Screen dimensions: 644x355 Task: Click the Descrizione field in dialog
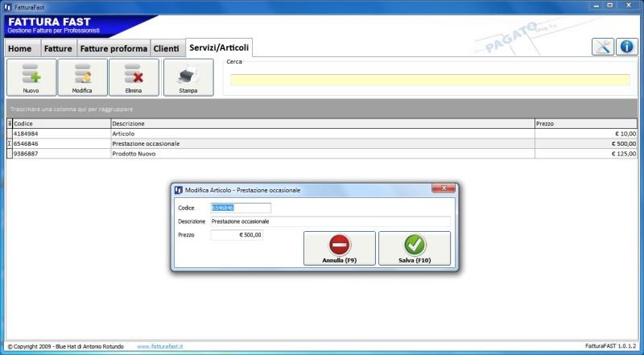(329, 221)
